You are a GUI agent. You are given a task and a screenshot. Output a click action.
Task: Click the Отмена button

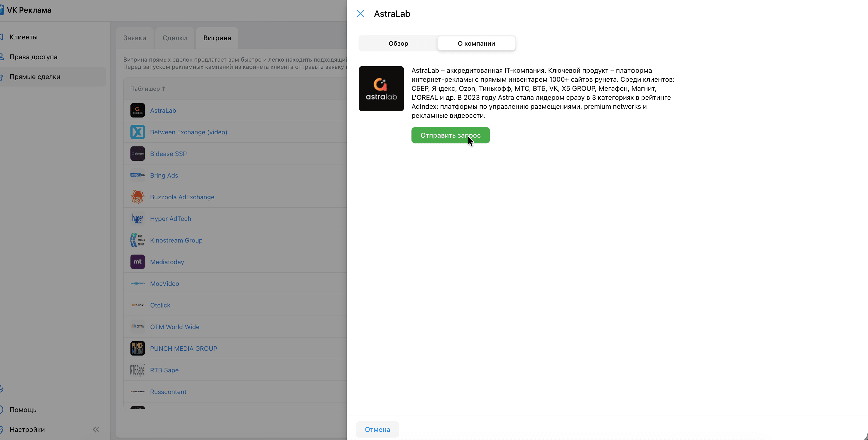(377, 430)
